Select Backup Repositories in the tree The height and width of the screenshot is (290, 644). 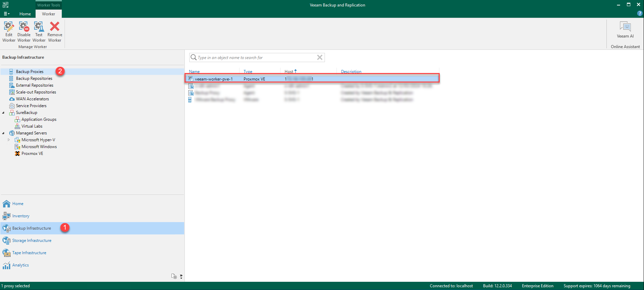coord(34,78)
